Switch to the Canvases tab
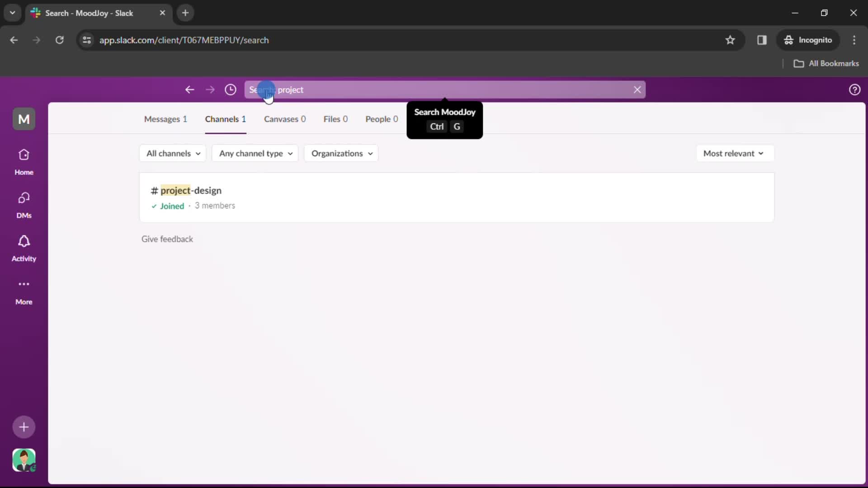The image size is (868, 488). tap(285, 118)
